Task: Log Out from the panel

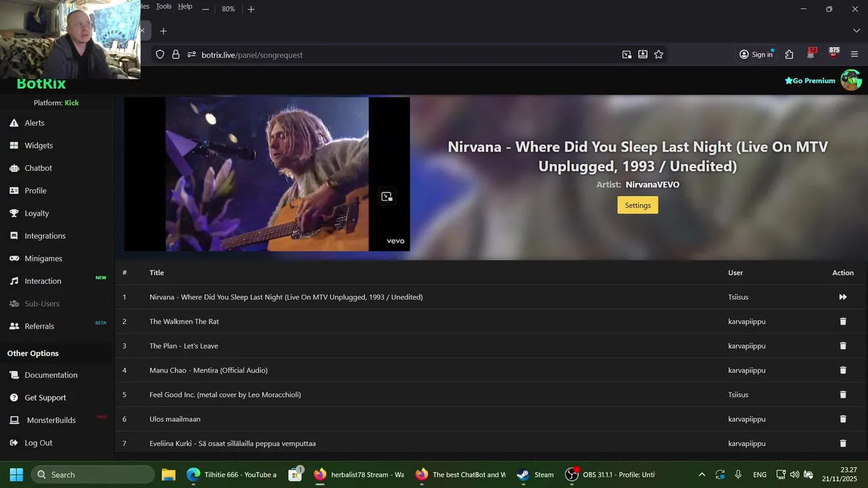Action: click(x=38, y=443)
